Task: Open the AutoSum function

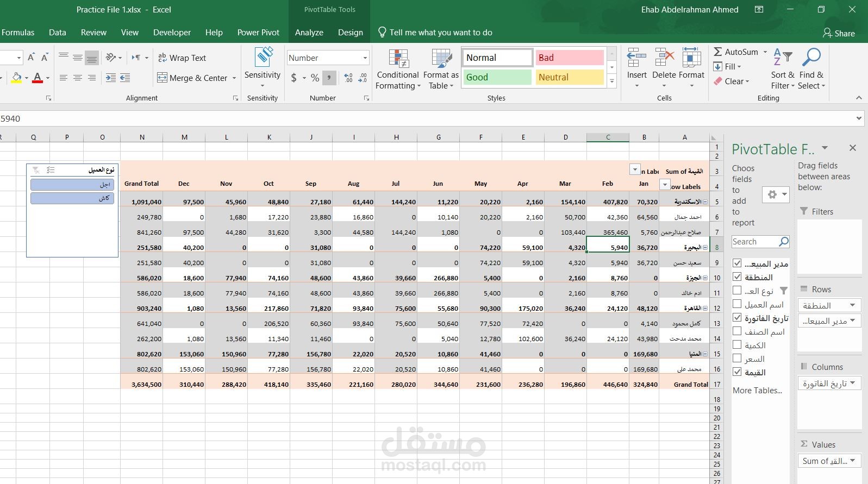Action: (x=735, y=52)
